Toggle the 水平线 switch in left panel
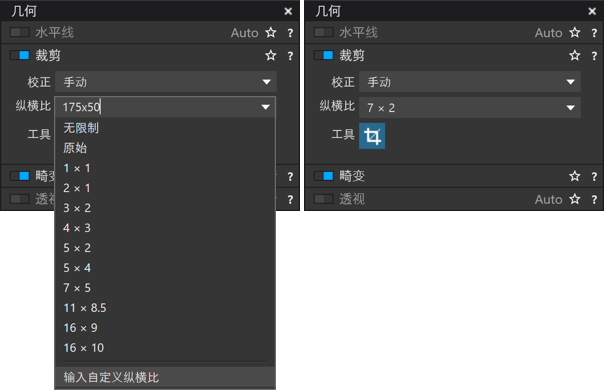 (x=20, y=32)
